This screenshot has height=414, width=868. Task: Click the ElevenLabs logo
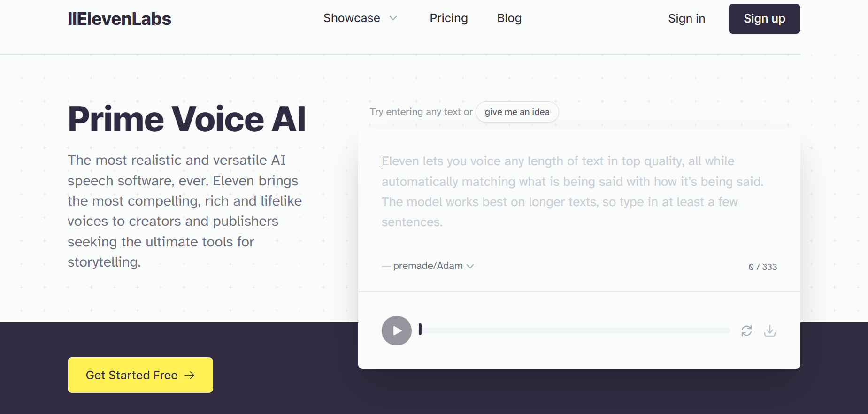[119, 19]
